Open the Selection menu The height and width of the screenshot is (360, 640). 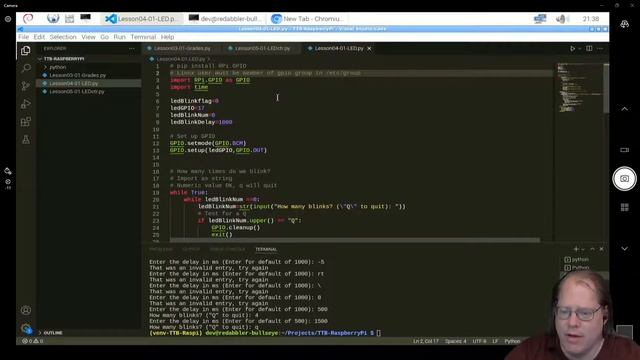[x=63, y=37]
